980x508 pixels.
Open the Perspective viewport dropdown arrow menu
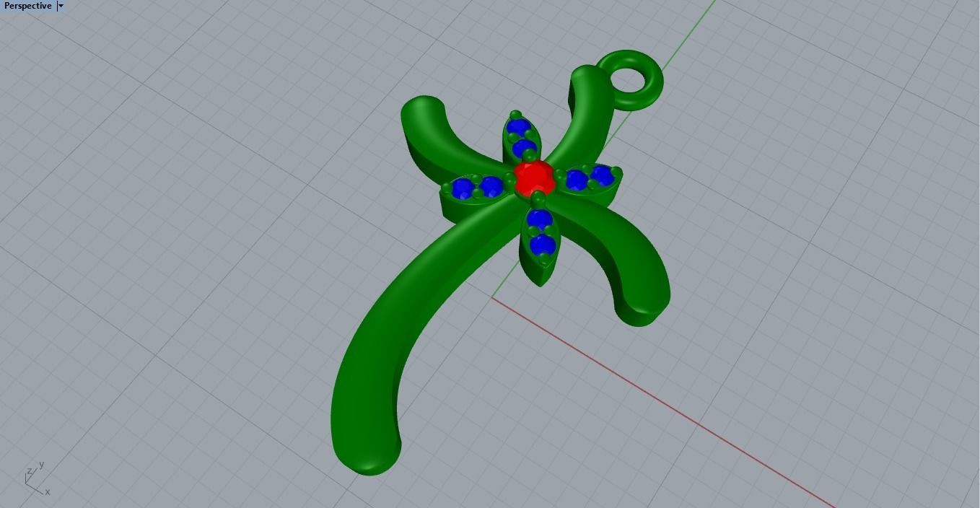pyautogui.click(x=61, y=6)
